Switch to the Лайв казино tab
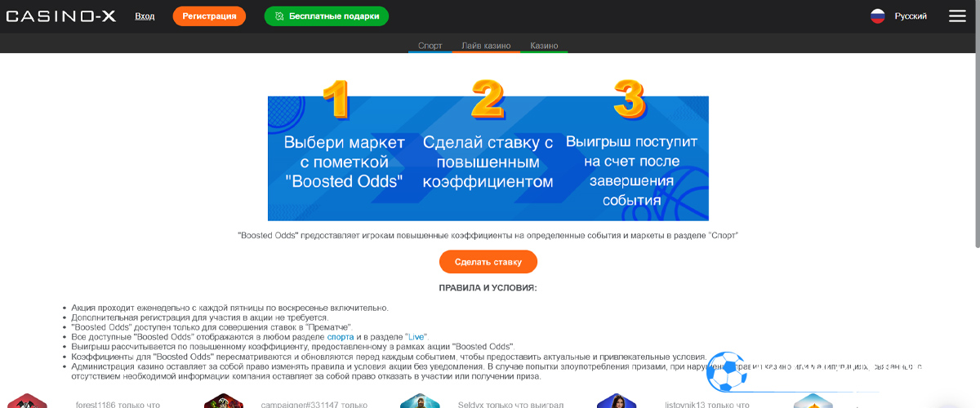 486,46
